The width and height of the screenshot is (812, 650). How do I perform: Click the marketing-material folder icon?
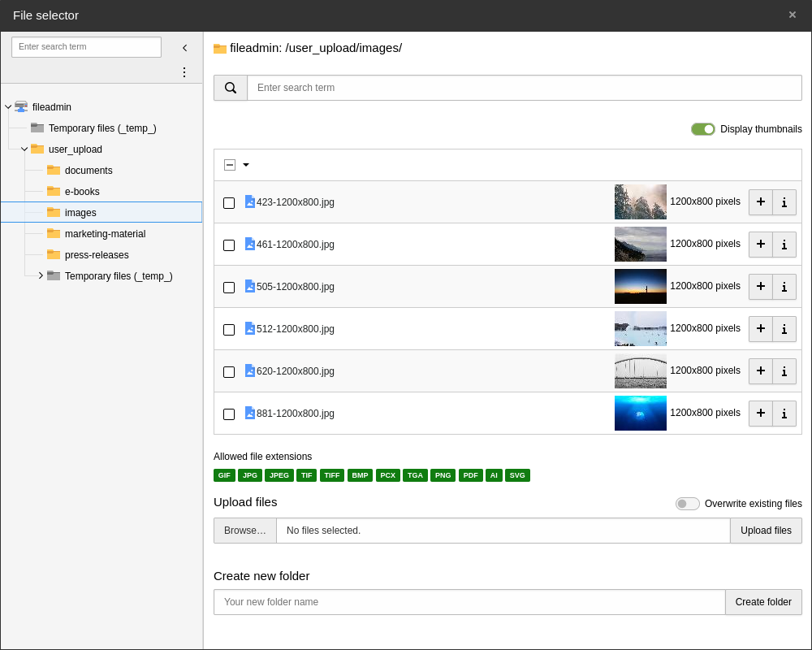(54, 233)
